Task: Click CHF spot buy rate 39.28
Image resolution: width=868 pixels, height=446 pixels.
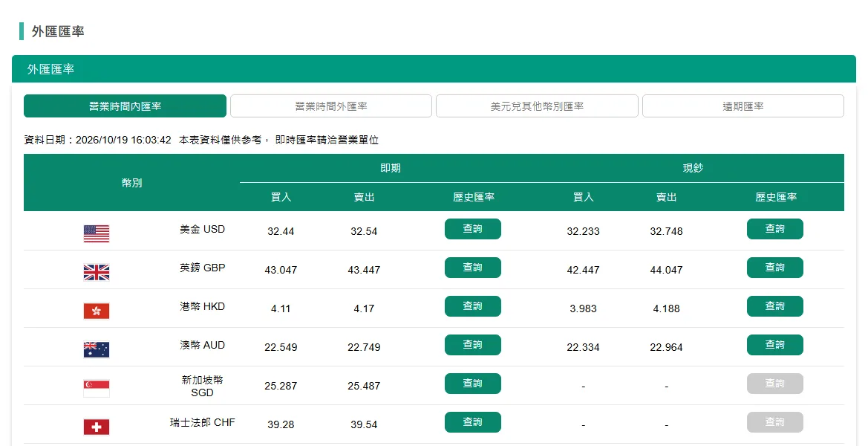Action: click(281, 425)
